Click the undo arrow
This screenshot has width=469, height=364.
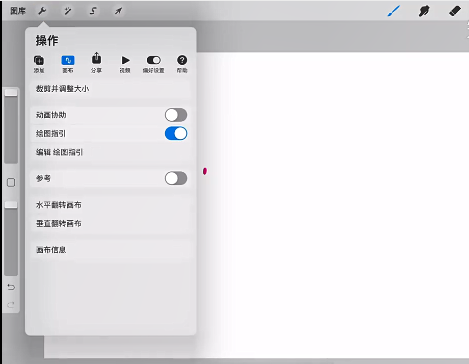click(11, 287)
